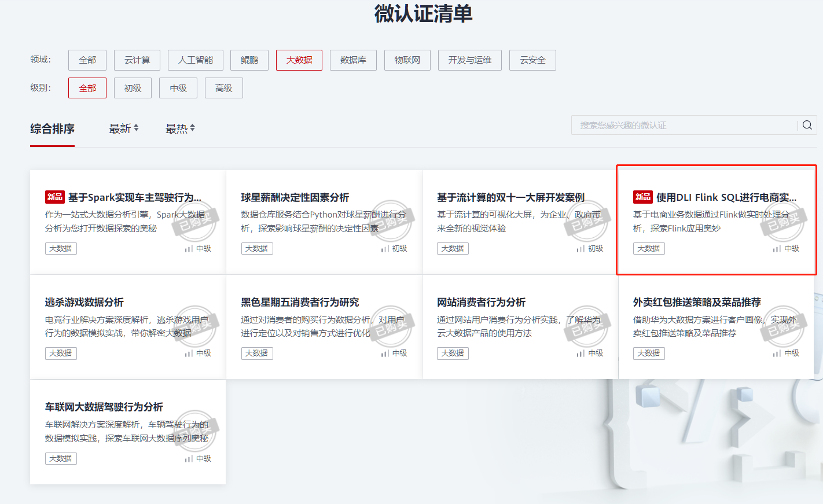
Task: Click description 借助华为大数据方案进行客户画像
Action: [715, 326]
